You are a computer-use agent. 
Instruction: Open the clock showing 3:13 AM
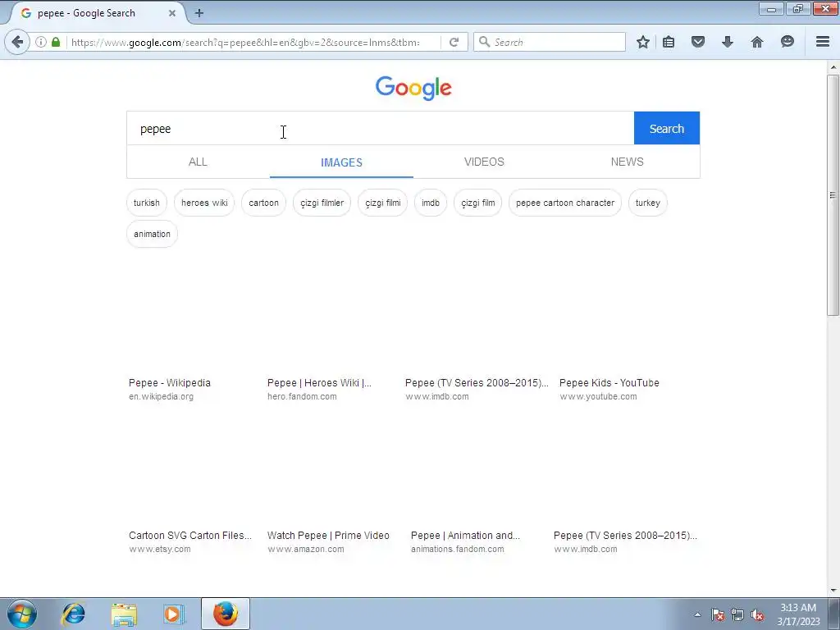tap(798, 614)
